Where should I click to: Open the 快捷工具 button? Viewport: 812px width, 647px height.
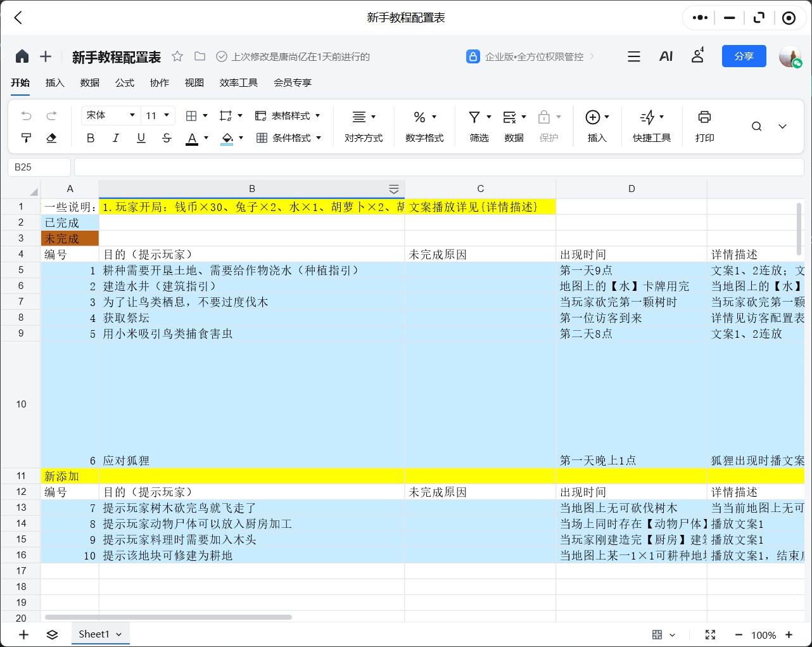(x=652, y=127)
